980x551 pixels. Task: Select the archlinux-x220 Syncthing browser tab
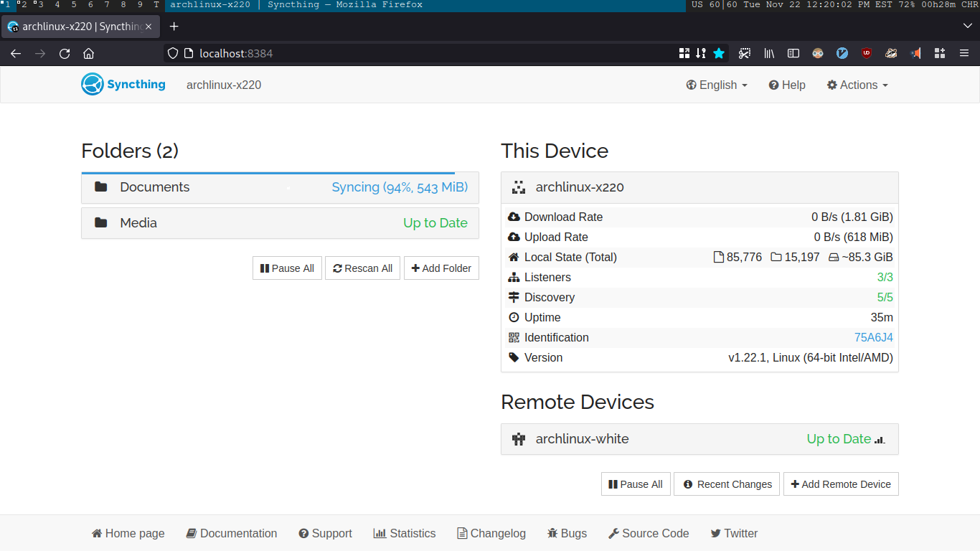80,27
